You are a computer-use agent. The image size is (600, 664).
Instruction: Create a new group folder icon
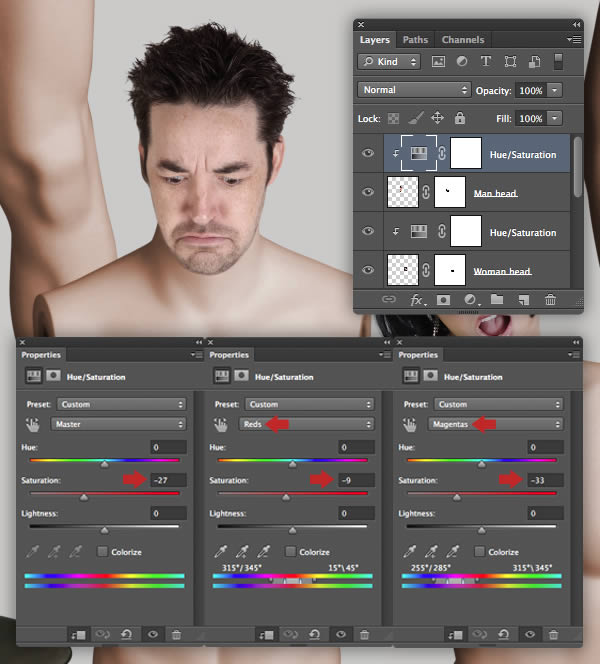497,299
